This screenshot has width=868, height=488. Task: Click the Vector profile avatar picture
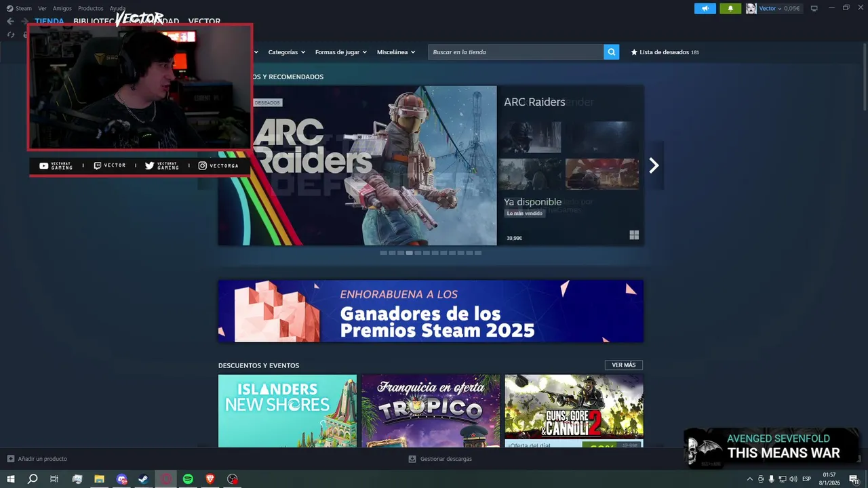coord(751,9)
